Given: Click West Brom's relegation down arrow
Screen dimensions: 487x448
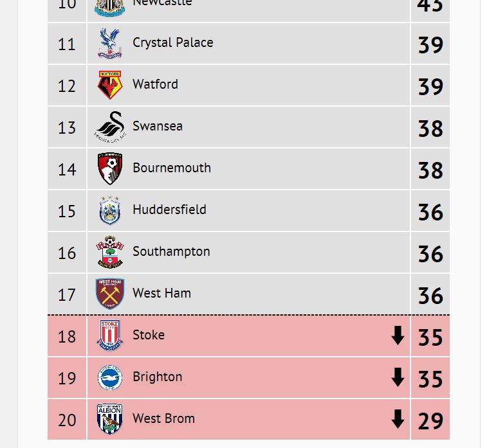Looking at the screenshot, I should click(398, 419).
